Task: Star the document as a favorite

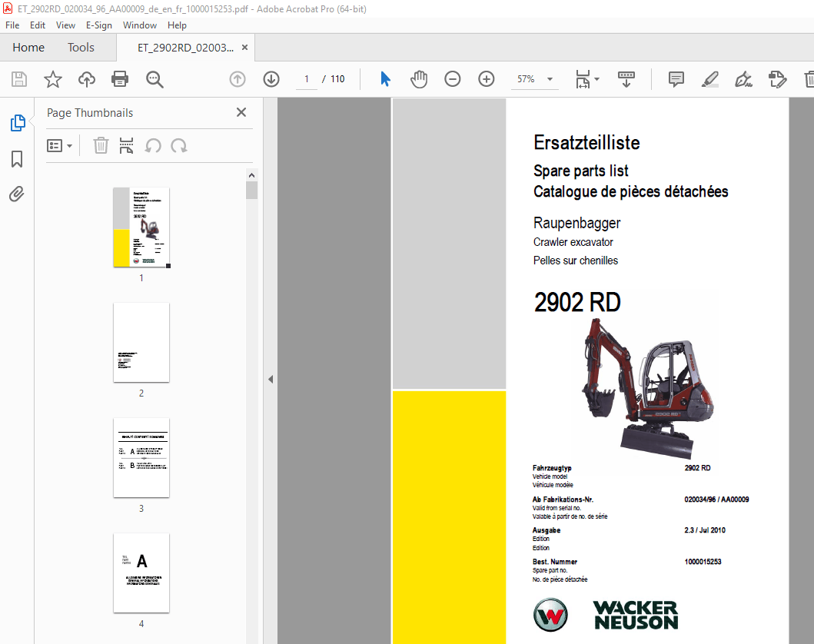Action: pos(52,79)
